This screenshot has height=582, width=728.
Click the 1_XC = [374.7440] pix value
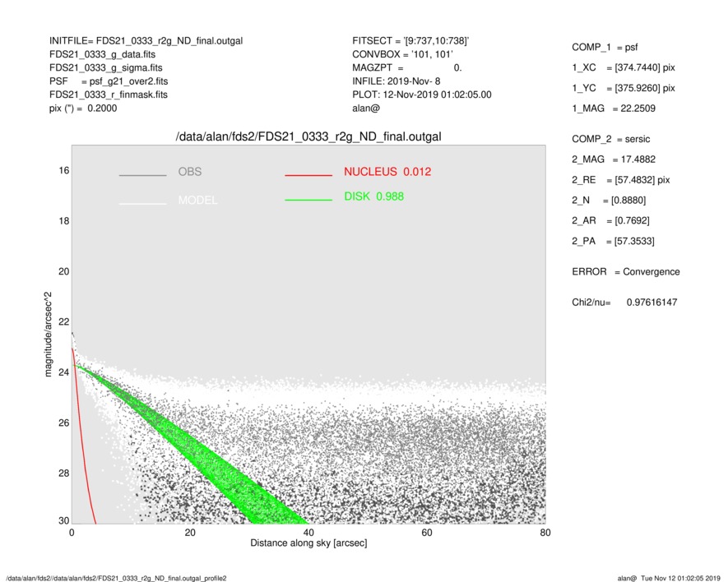point(624,67)
